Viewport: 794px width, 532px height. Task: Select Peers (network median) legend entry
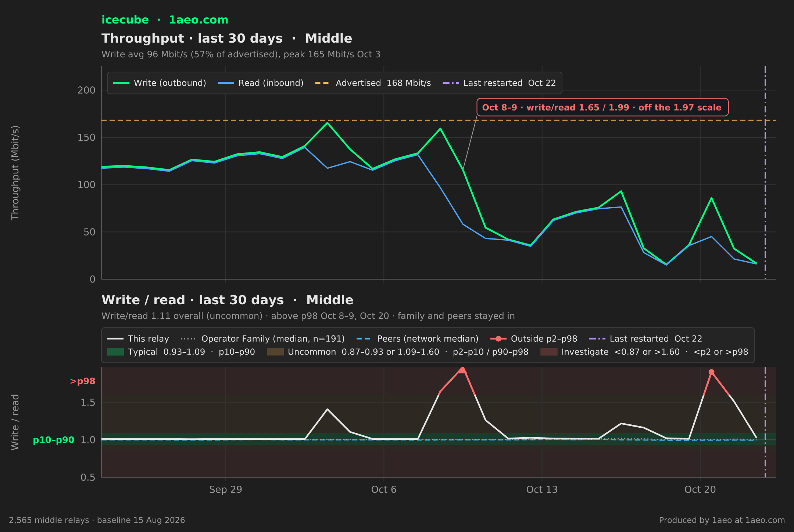[418, 339]
